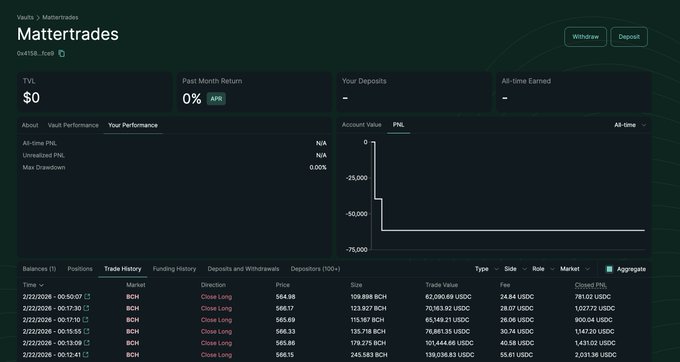680x362 pixels.
Task: Click trade value 65,149.21 USDC
Action: click(447, 320)
